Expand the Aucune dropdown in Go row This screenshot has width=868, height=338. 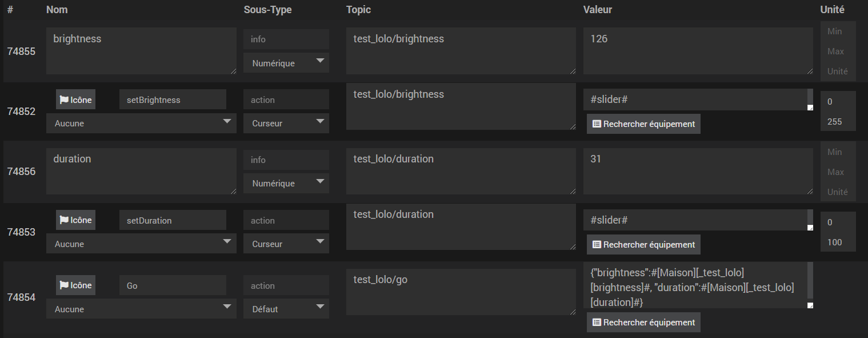(141, 309)
